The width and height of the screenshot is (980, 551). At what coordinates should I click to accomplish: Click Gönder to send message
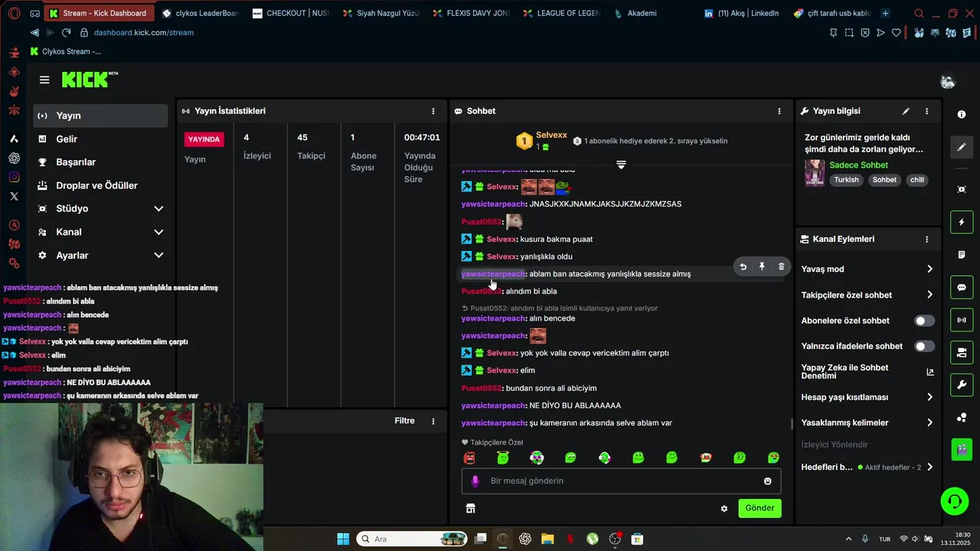pos(759,508)
